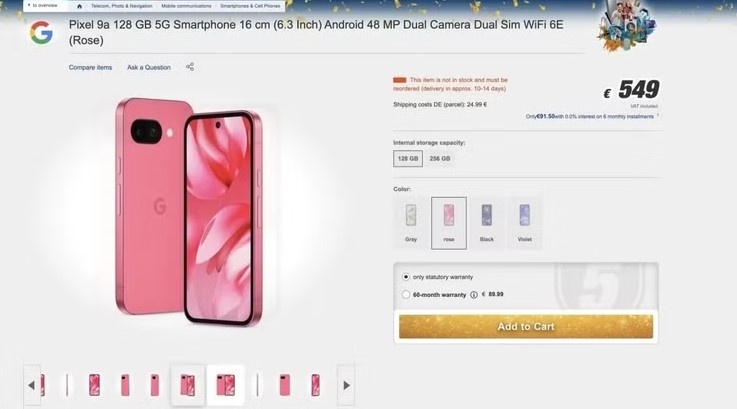
Task: Select the Gray color swatch
Action: click(x=411, y=223)
